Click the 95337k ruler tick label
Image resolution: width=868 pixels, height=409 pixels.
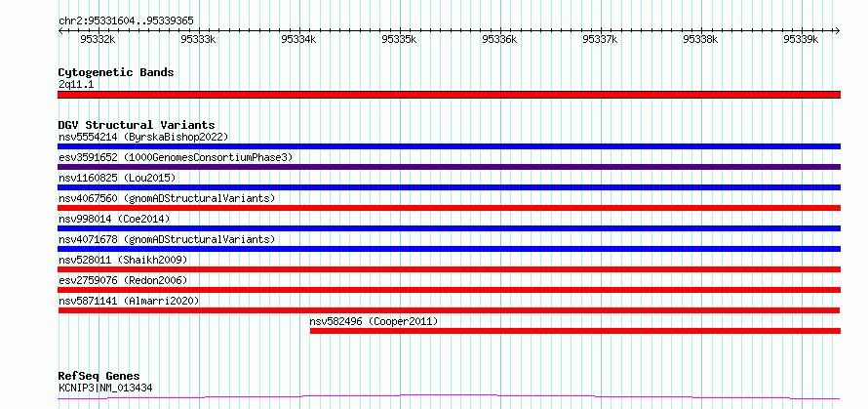pos(600,39)
